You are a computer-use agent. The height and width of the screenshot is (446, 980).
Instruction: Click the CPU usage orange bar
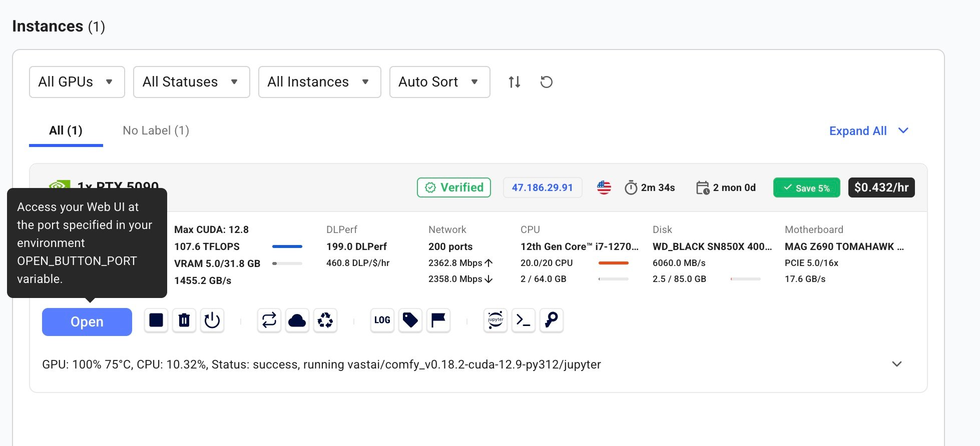click(x=614, y=263)
